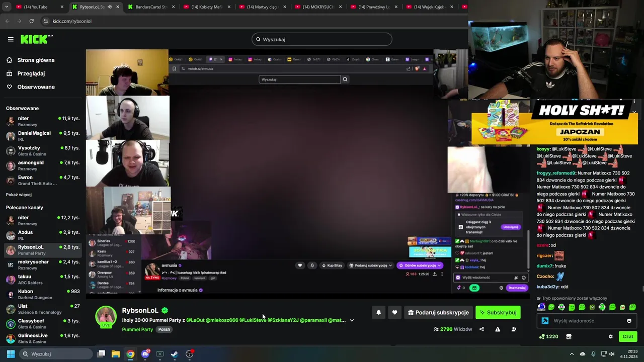Open Podaruj subskrypcję dropdown in stream

pos(371,265)
